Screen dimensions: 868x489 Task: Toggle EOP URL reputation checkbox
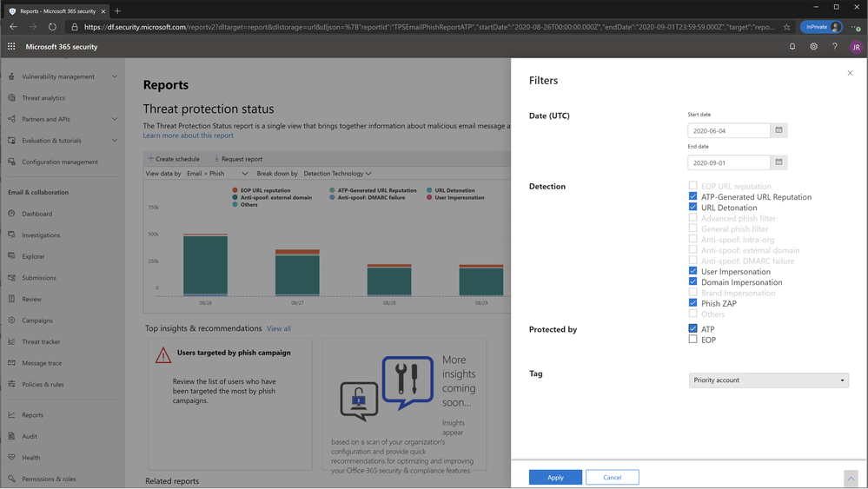pyautogui.click(x=692, y=185)
